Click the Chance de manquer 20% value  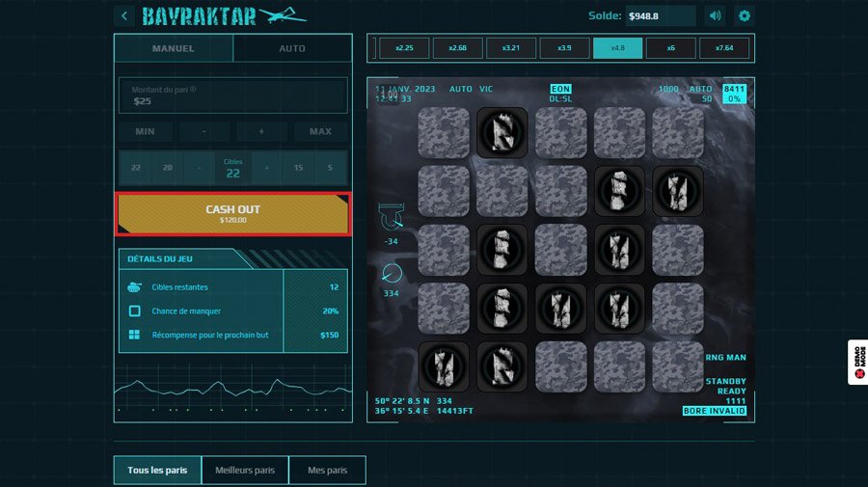pyautogui.click(x=331, y=311)
